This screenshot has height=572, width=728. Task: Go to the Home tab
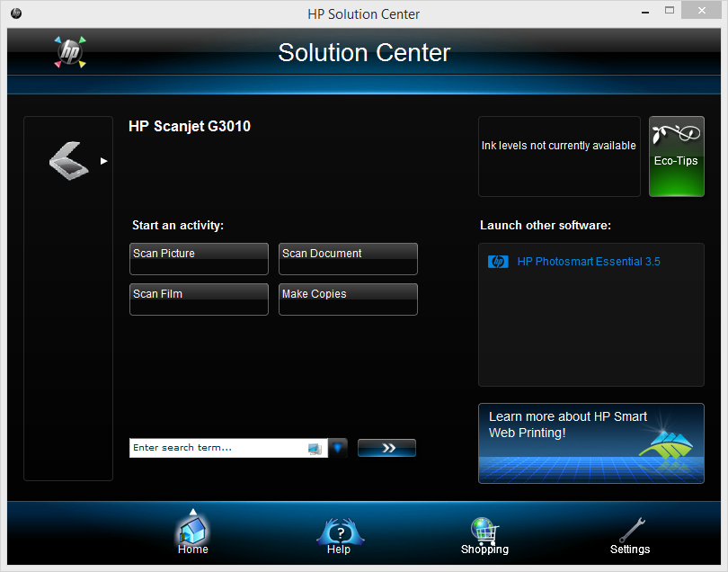coord(192,534)
